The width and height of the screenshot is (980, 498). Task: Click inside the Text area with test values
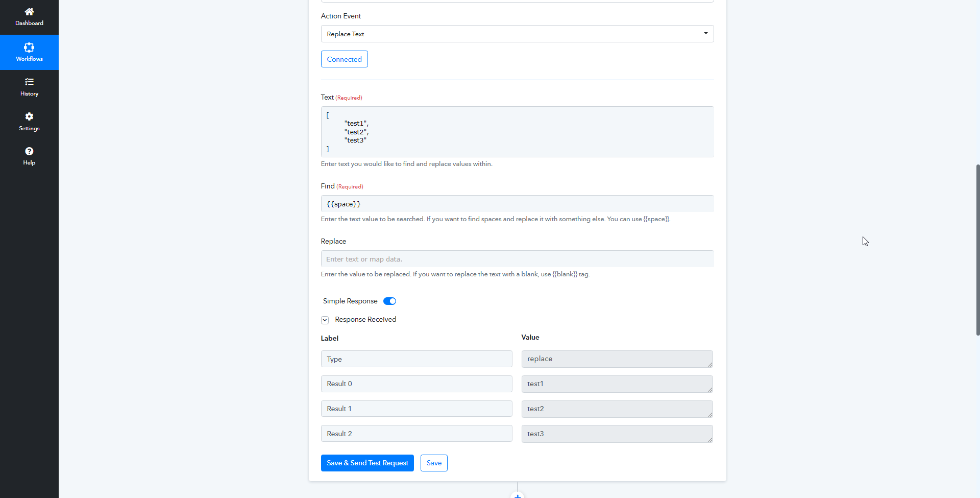tap(517, 132)
